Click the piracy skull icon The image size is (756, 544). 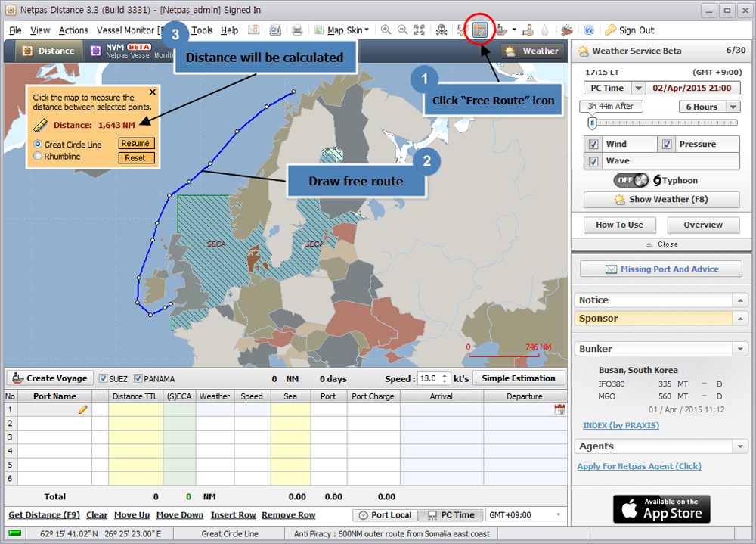point(442,30)
